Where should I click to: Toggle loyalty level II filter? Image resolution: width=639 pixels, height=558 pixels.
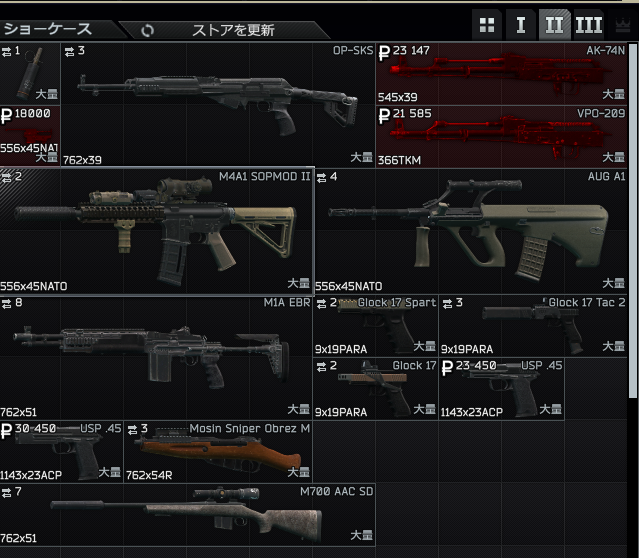[x=554, y=25]
